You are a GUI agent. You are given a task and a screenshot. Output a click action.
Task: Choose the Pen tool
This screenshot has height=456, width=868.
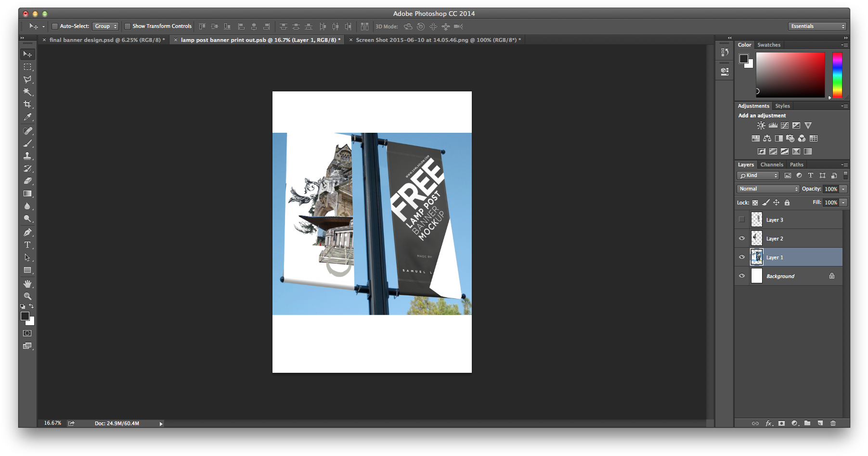point(27,232)
